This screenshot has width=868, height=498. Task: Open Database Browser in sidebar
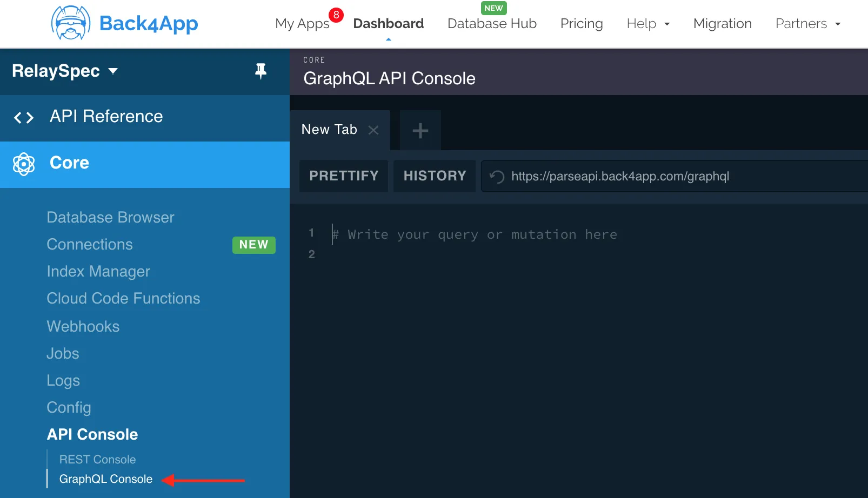tap(110, 217)
